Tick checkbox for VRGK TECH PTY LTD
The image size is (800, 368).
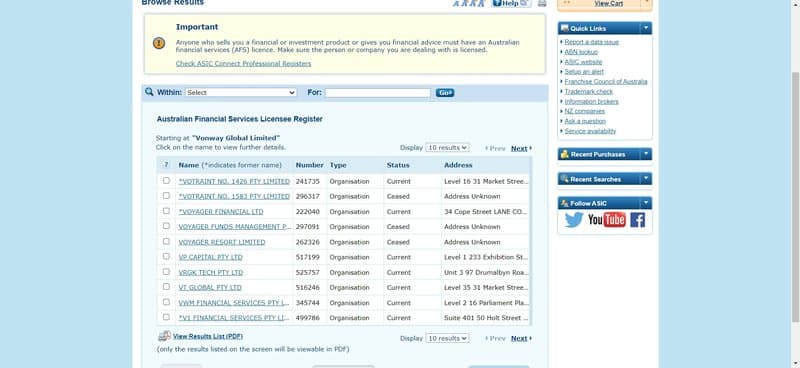click(x=166, y=272)
